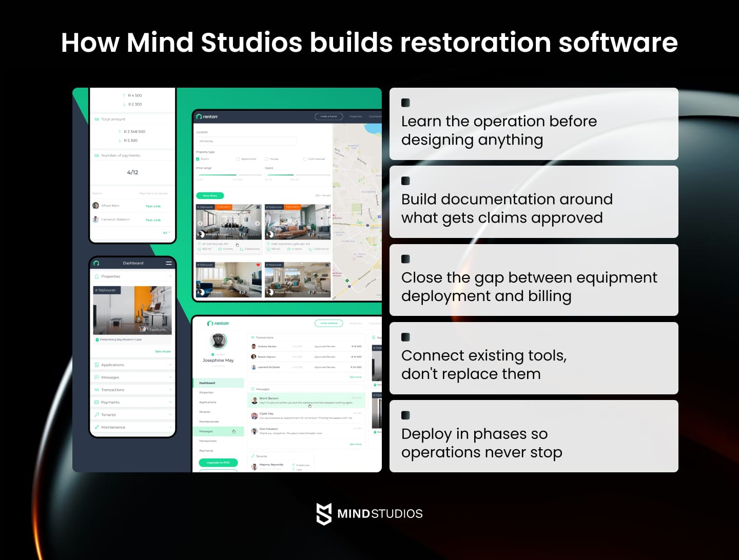Viewport: 739px width, 560px height.
Task: Click the green More filters button
Action: (x=210, y=195)
